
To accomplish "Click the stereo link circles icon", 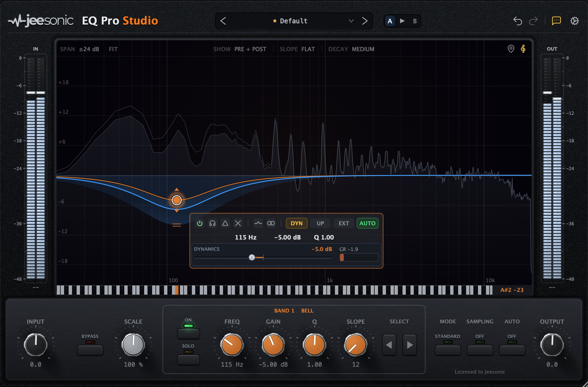I will (271, 223).
